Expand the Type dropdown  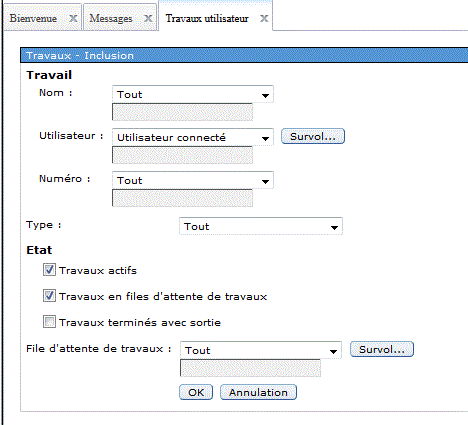click(x=261, y=226)
